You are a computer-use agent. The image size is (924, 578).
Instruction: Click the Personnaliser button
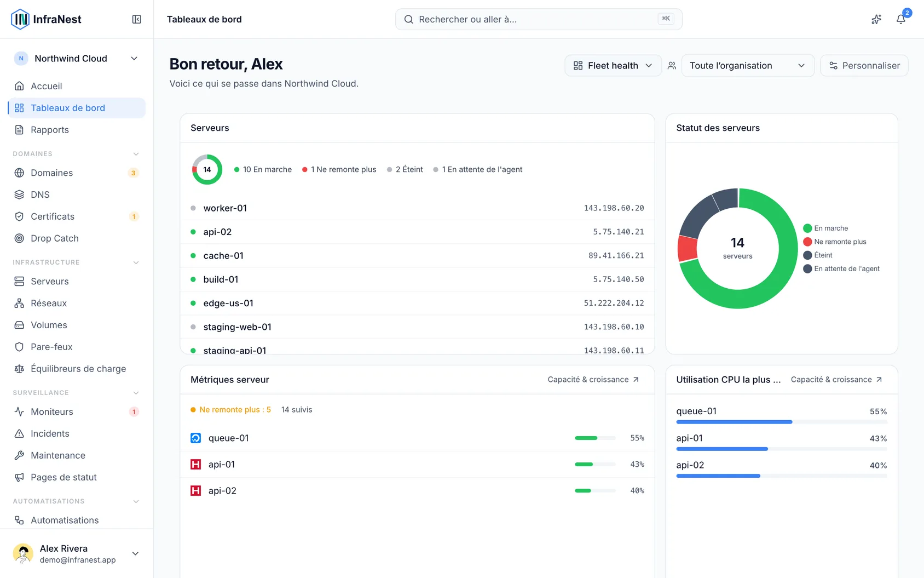pyautogui.click(x=864, y=66)
